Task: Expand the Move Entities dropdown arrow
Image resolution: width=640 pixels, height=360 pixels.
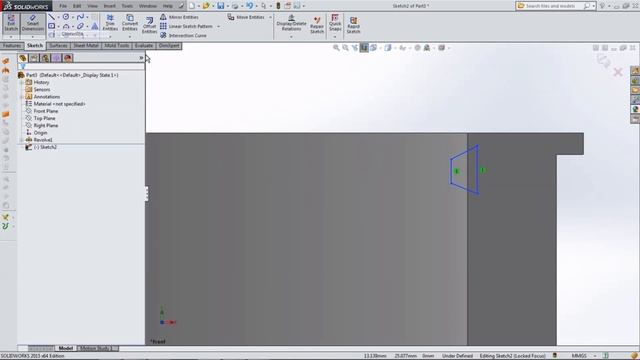Action: point(270,17)
